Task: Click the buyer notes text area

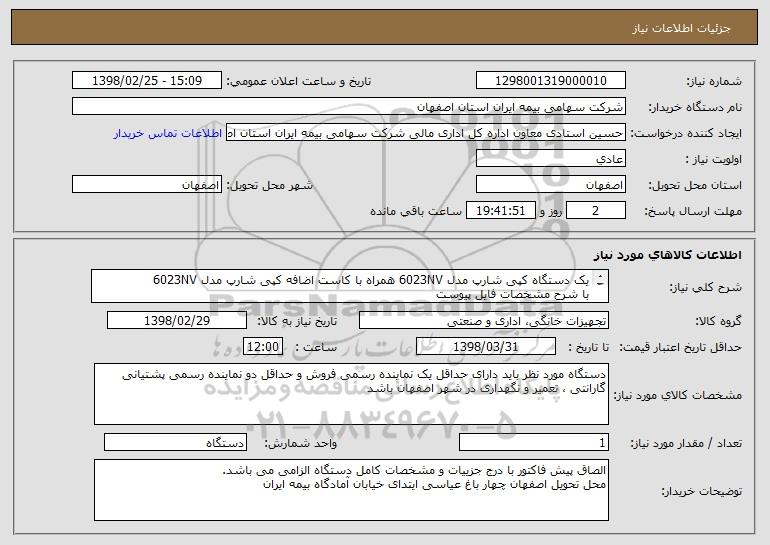Action: click(351, 490)
